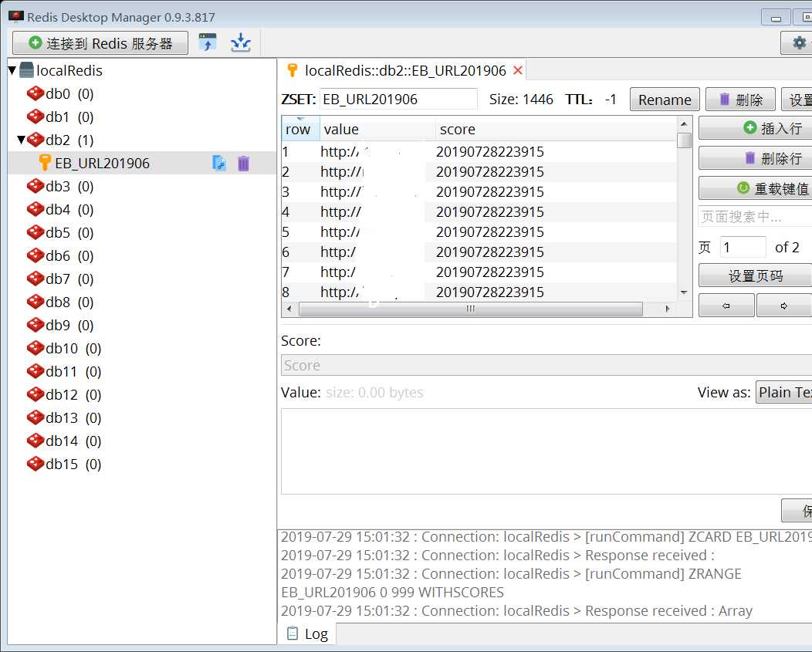Screen dimensions: 812x652
Task: Go to next page with right arrow button
Action: [784, 306]
